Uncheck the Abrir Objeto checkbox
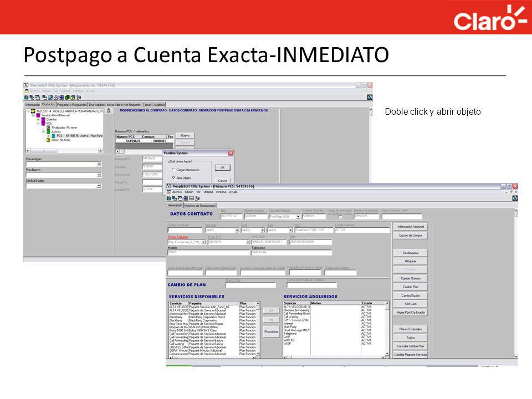 point(173,178)
